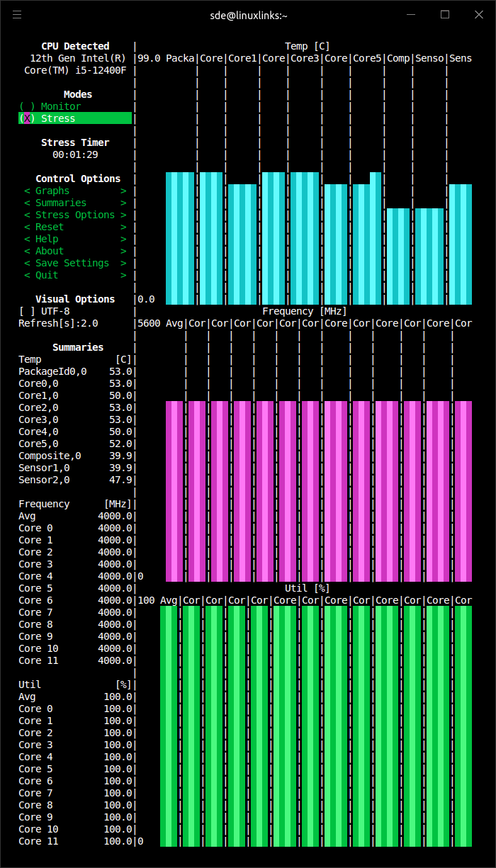Click the Visual Options heading

(75, 299)
